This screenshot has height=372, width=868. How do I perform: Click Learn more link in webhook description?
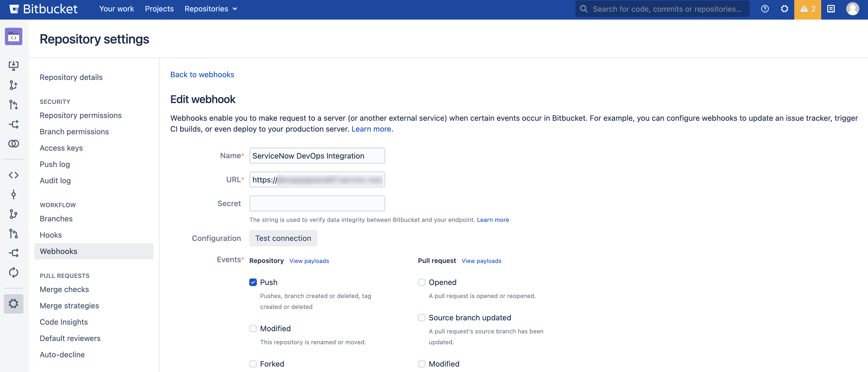coord(371,129)
